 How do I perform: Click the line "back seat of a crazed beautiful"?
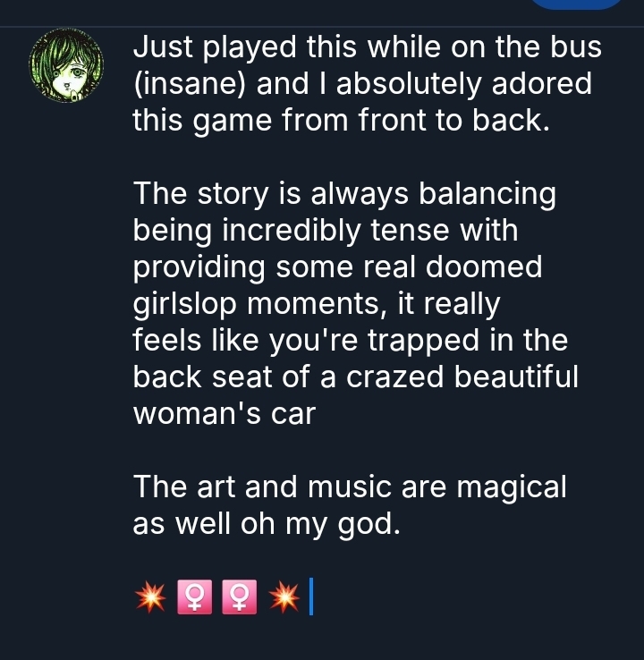click(356, 377)
